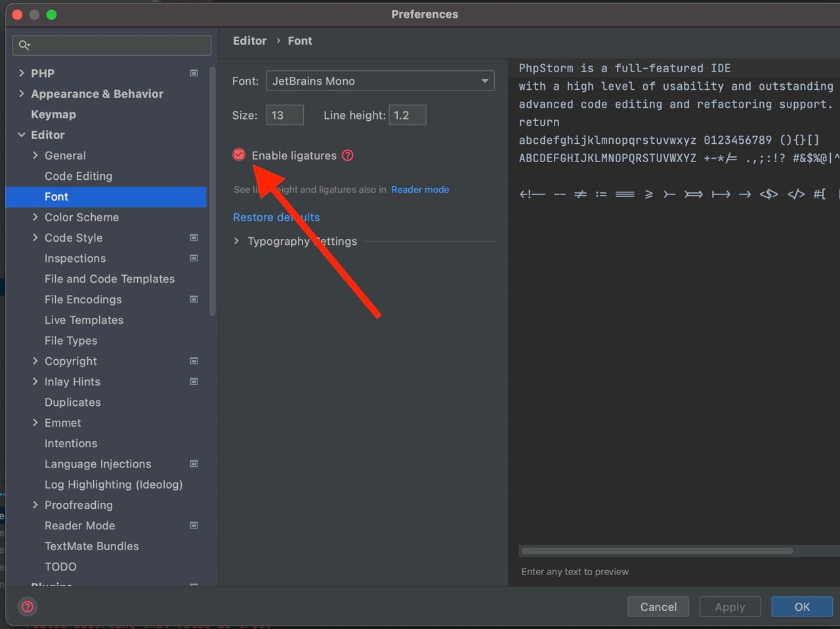Screen dimensions: 840x629
Task: Select the Font settings page
Action: (x=106, y=197)
